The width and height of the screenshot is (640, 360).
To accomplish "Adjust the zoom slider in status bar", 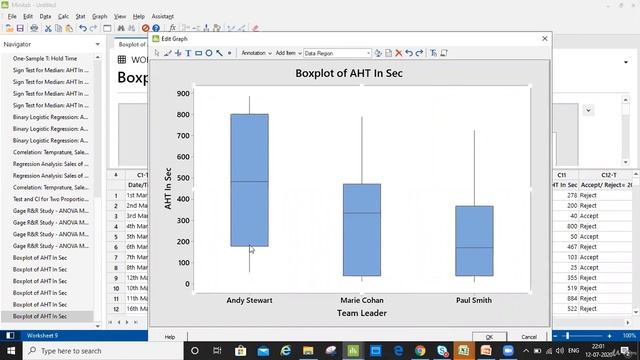I will 567,336.
